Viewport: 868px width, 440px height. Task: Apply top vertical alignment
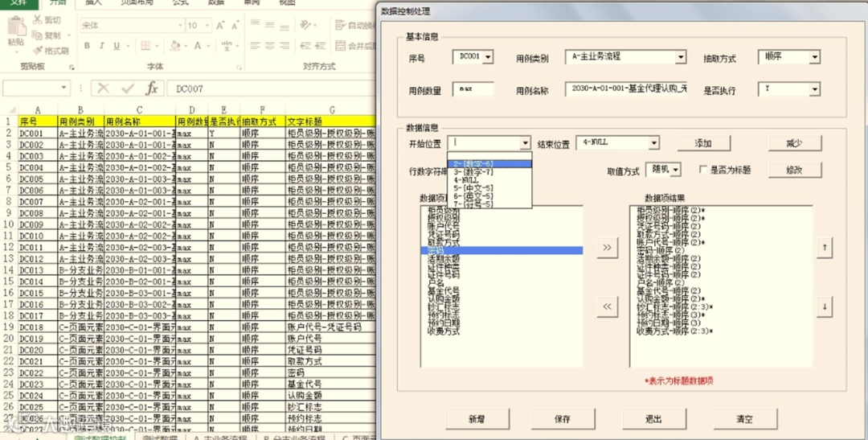[255, 23]
